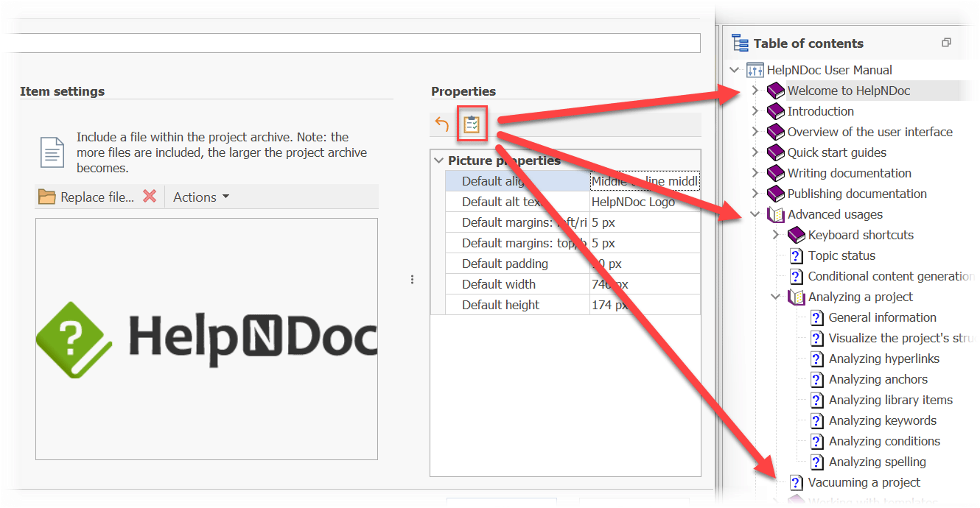This screenshot has height=508, width=980.
Task: Click the topic icon beside General information
Action: 817,317
